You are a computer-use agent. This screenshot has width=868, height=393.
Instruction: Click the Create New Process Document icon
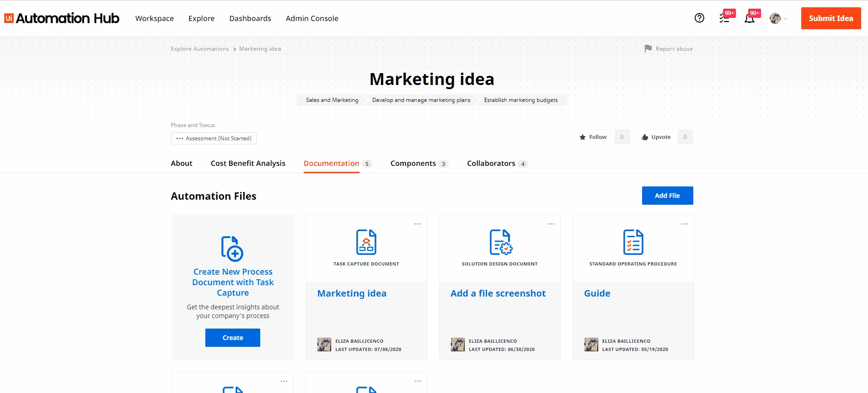[x=232, y=248]
